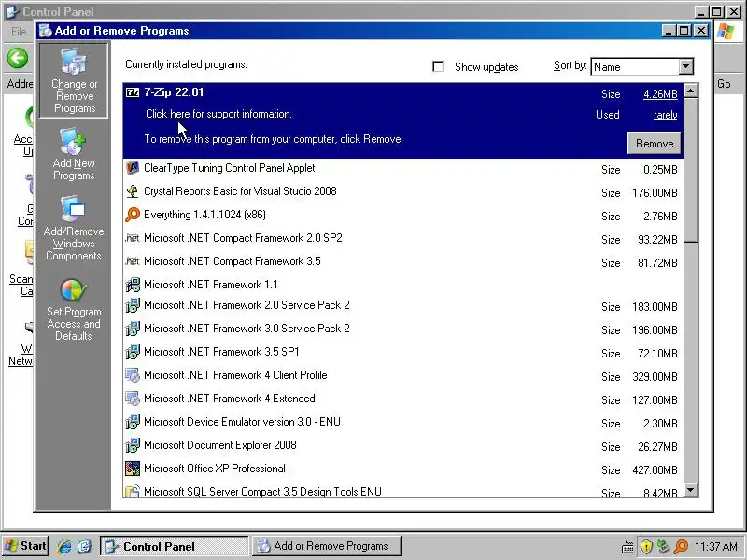The image size is (747, 560).
Task: Click the .NET Framework 4 Extended icon
Action: (133, 399)
